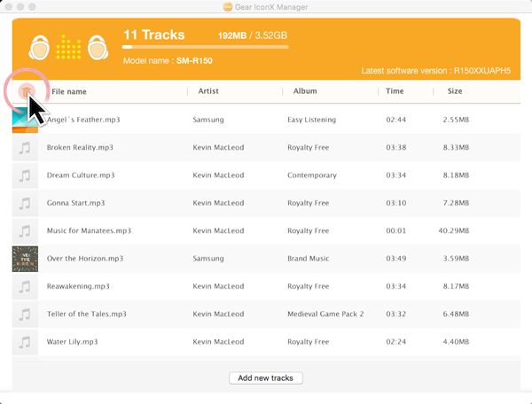Click the Model name SM-R150 label

(x=168, y=61)
